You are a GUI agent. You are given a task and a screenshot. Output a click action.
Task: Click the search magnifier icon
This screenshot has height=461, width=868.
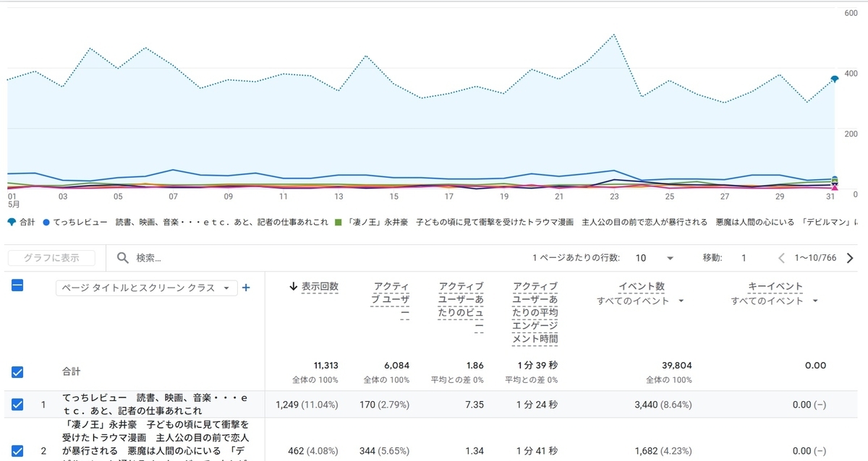point(123,258)
